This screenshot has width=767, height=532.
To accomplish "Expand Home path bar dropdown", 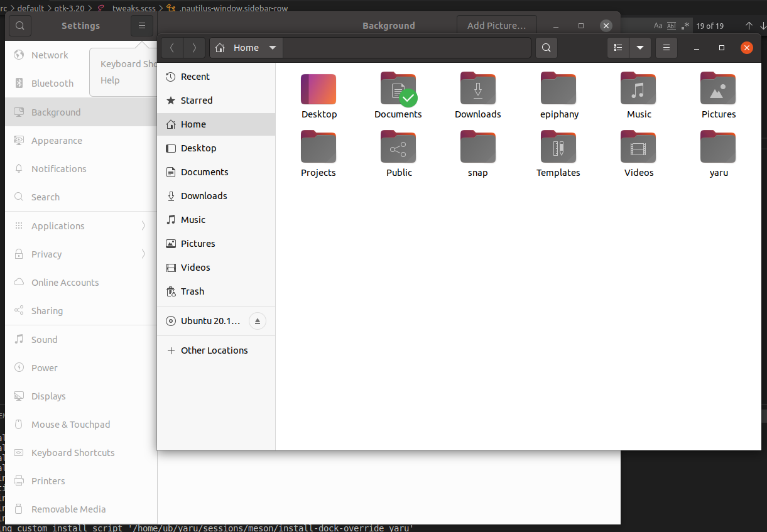I will click(x=273, y=48).
